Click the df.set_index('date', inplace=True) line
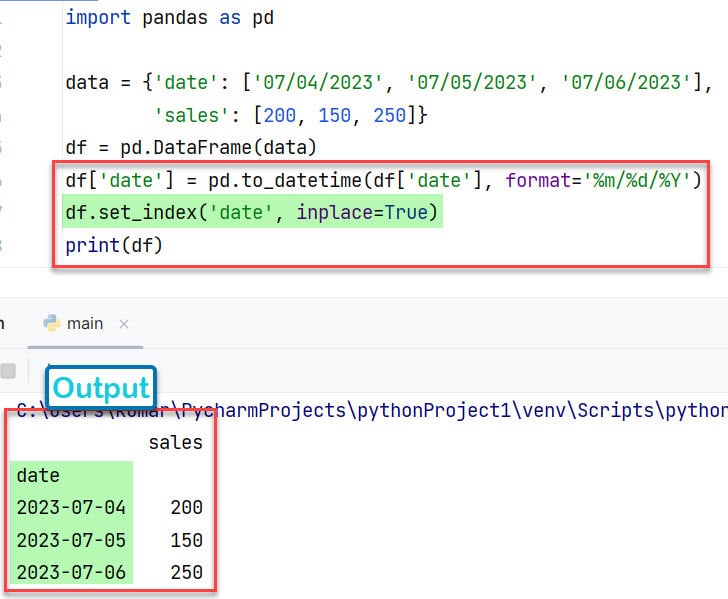This screenshot has height=599, width=728. [x=252, y=212]
